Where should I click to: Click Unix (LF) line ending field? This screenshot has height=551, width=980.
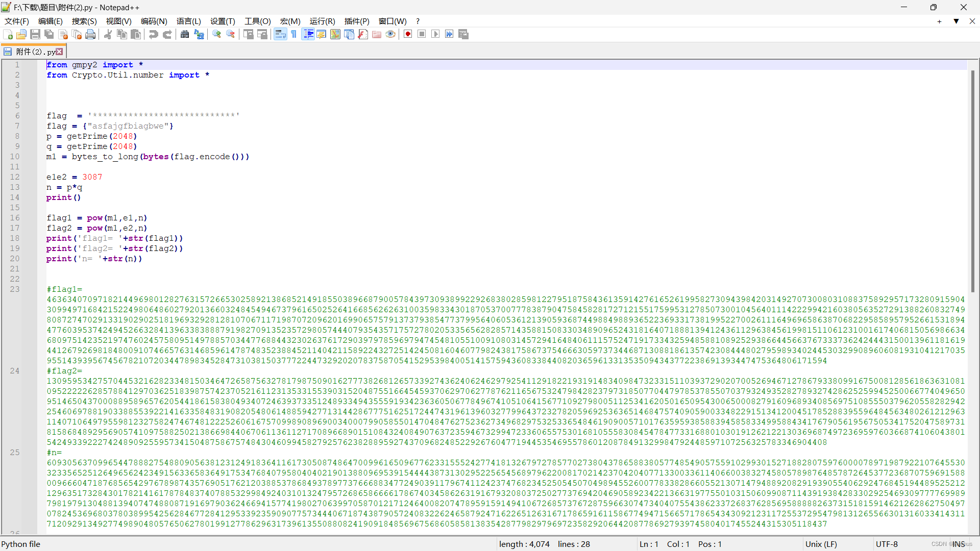tap(821, 544)
